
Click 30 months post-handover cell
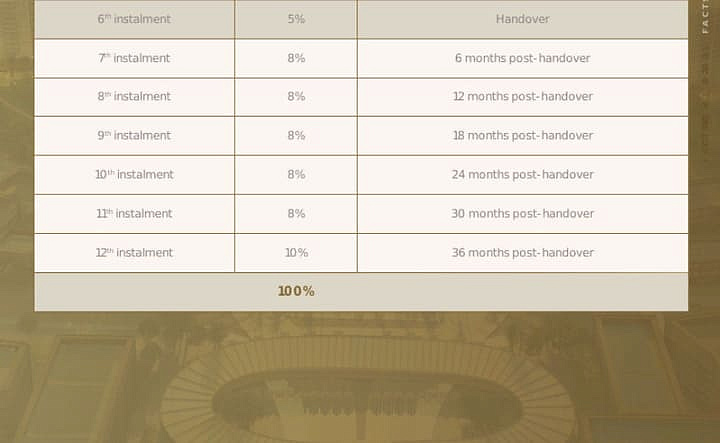[x=523, y=214]
